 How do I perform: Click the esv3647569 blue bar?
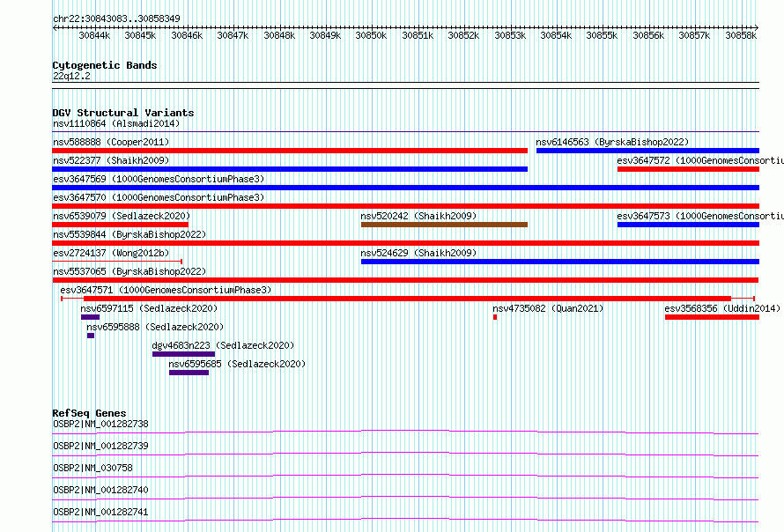click(x=405, y=188)
